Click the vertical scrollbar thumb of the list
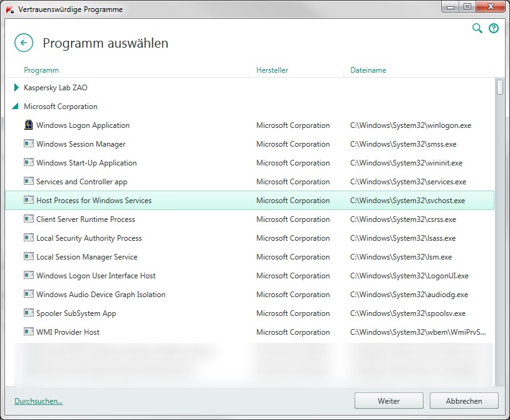The image size is (510, 420). pos(500,87)
